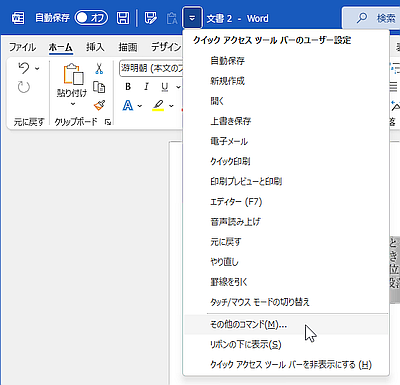Select クイック印刷 in the customize menu
The height and width of the screenshot is (385, 400).
[x=286, y=161]
